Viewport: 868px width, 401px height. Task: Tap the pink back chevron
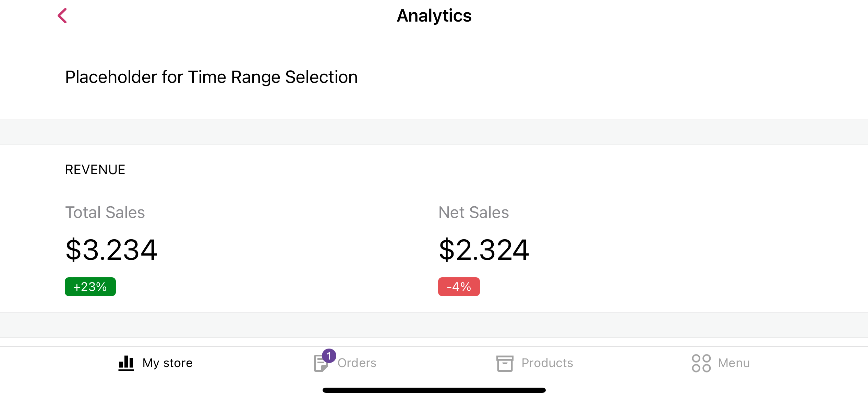pos(62,16)
